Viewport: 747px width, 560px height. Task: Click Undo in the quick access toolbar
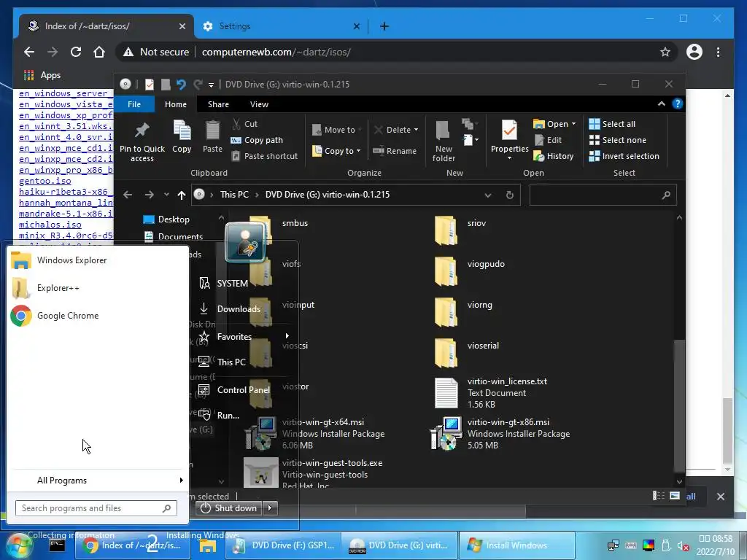pyautogui.click(x=181, y=85)
